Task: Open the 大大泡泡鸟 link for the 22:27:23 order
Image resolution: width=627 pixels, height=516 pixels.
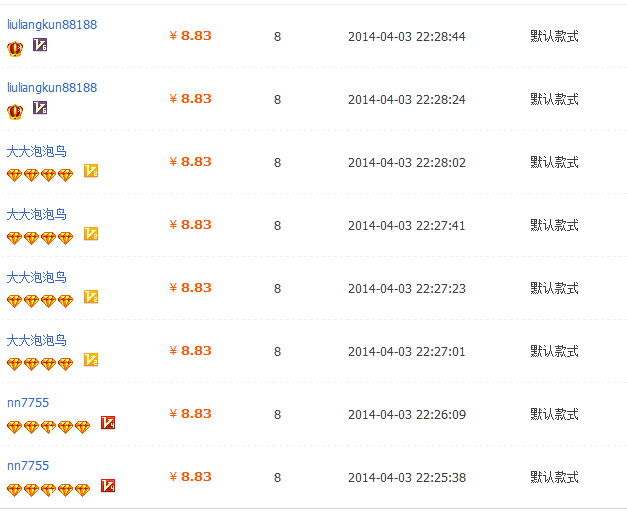Action: pyautogui.click(x=37, y=277)
